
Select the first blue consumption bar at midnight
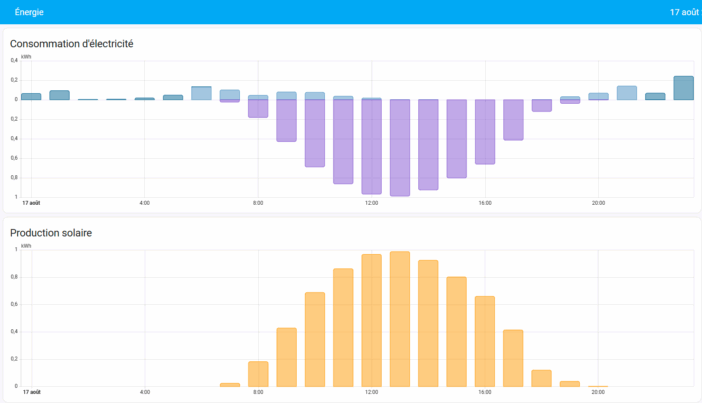click(31, 96)
